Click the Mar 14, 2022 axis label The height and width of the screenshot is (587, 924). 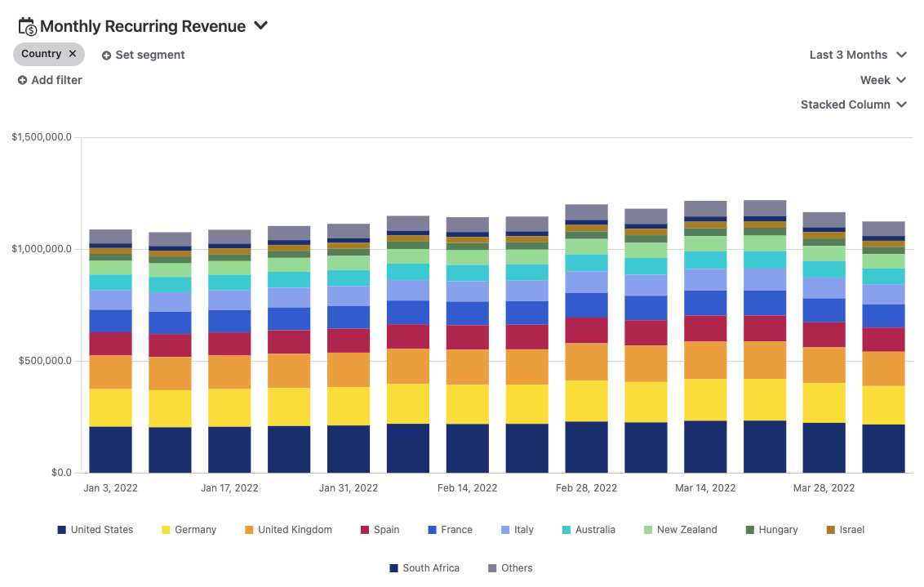[x=705, y=488]
